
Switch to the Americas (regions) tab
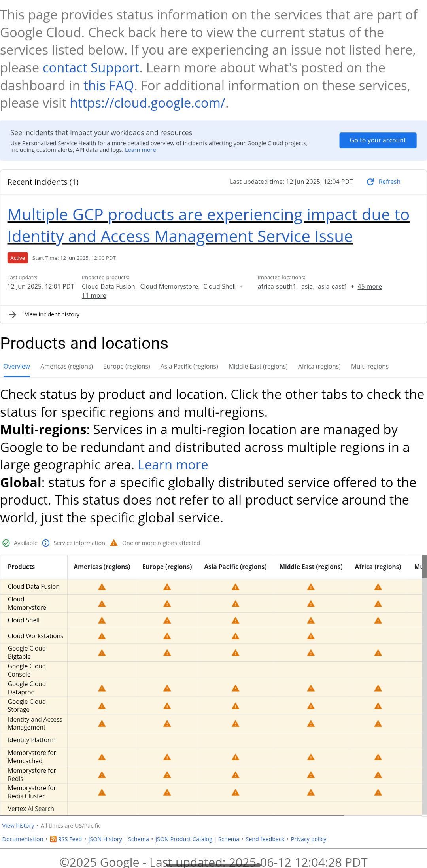pos(66,366)
